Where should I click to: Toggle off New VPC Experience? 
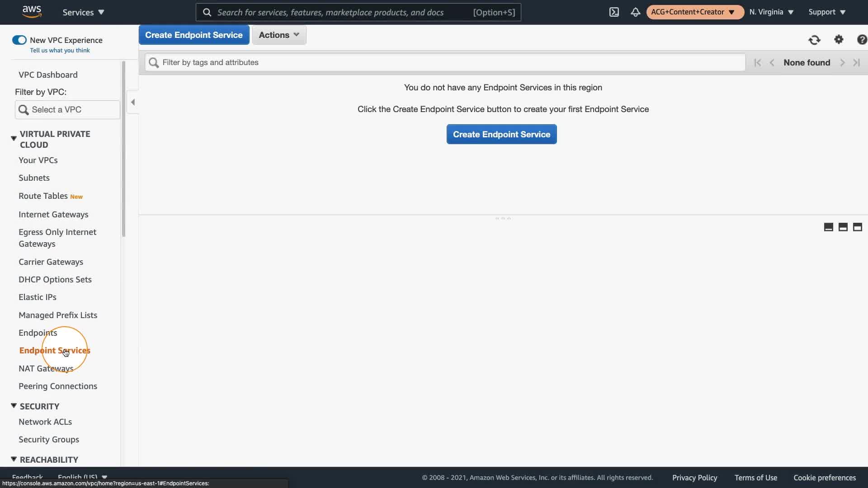(19, 40)
